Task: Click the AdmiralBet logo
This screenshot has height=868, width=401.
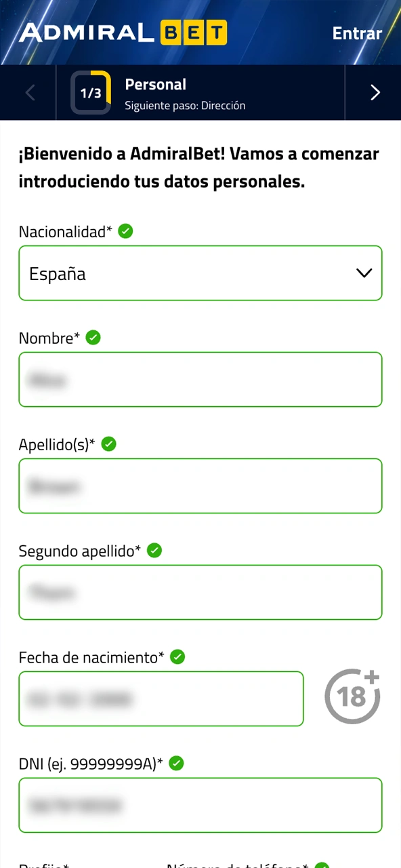Action: pyautogui.click(x=122, y=32)
